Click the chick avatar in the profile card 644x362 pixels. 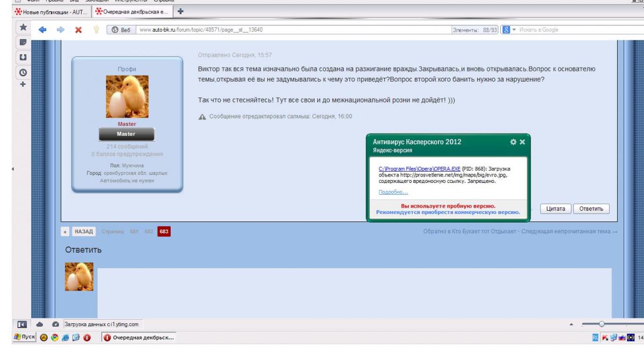127,97
